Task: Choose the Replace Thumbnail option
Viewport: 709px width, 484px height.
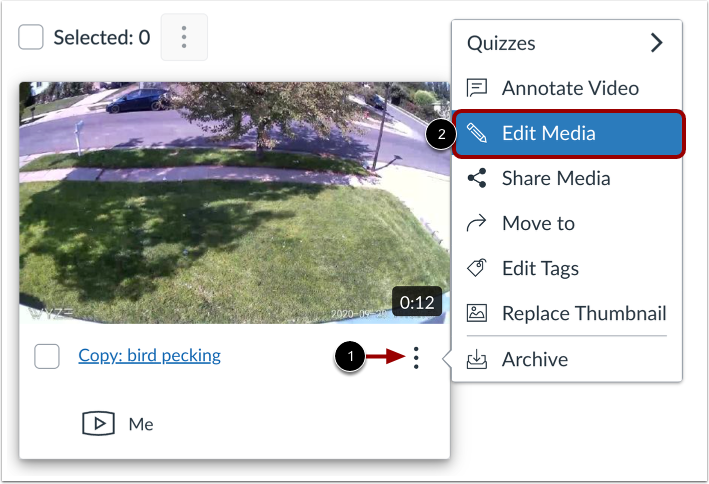Action: [567, 313]
